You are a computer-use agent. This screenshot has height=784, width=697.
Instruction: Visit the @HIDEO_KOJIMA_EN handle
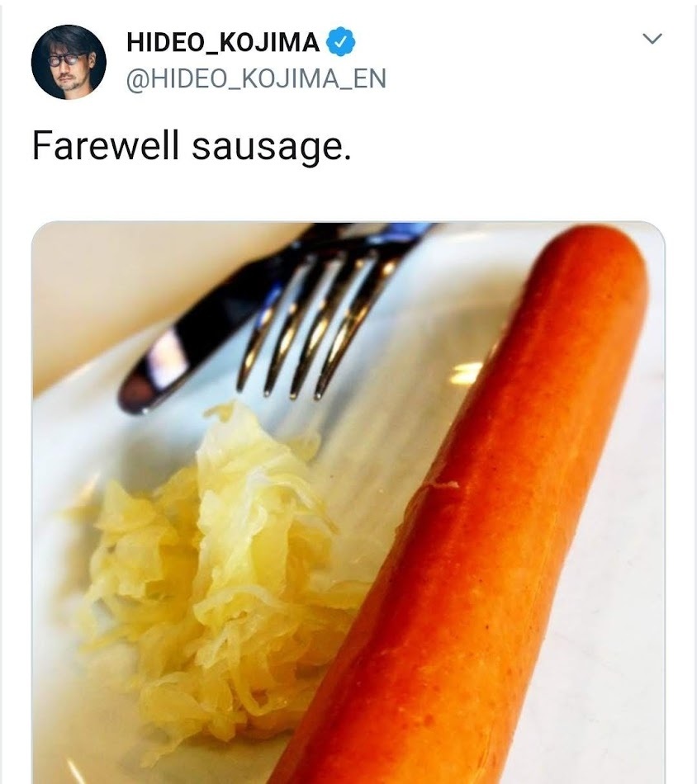[256, 79]
